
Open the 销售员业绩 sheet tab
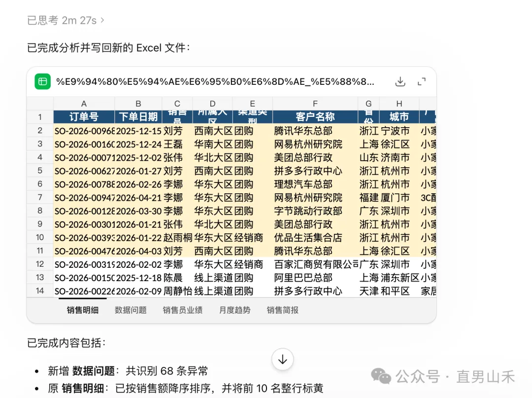(x=183, y=310)
